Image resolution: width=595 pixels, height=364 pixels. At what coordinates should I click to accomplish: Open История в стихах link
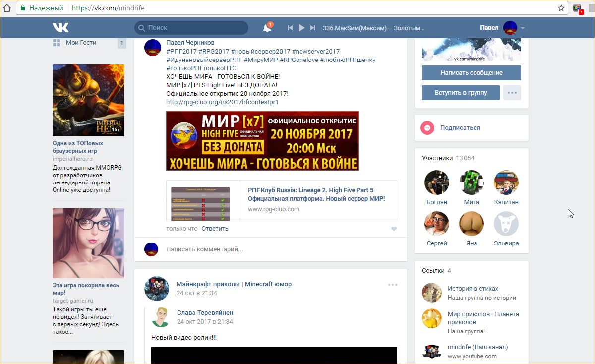(x=473, y=289)
